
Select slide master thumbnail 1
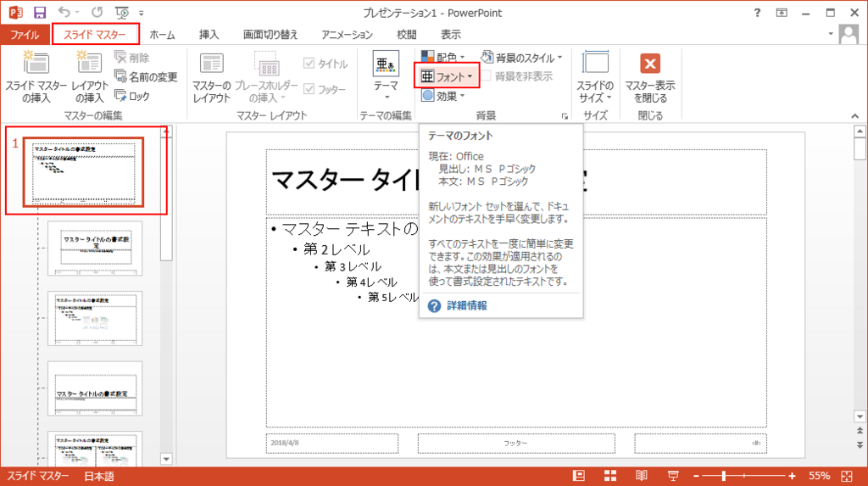click(x=84, y=172)
